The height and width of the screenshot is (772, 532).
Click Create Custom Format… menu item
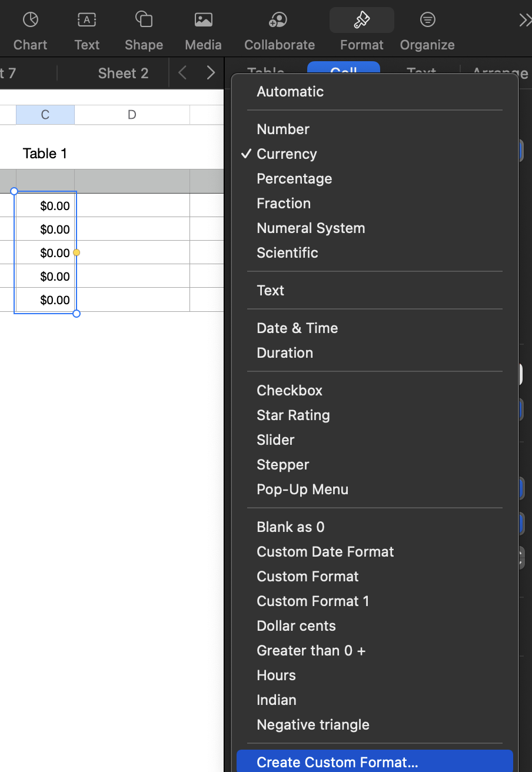tap(337, 763)
